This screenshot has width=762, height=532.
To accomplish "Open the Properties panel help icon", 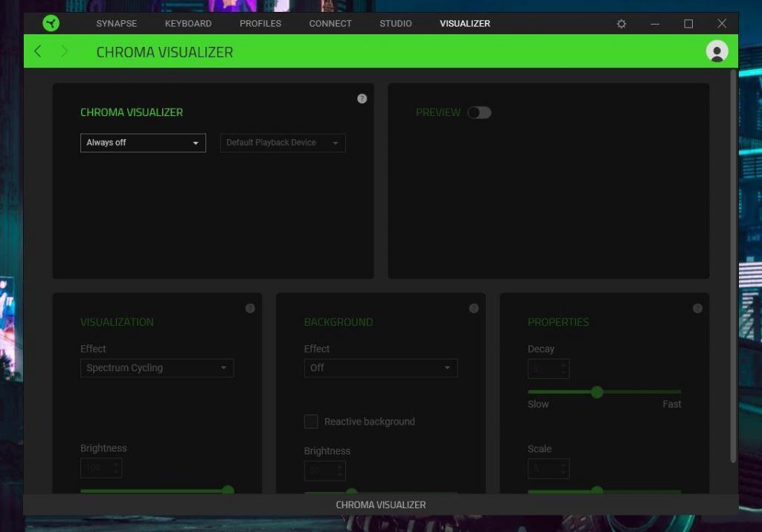I will pyautogui.click(x=697, y=308).
